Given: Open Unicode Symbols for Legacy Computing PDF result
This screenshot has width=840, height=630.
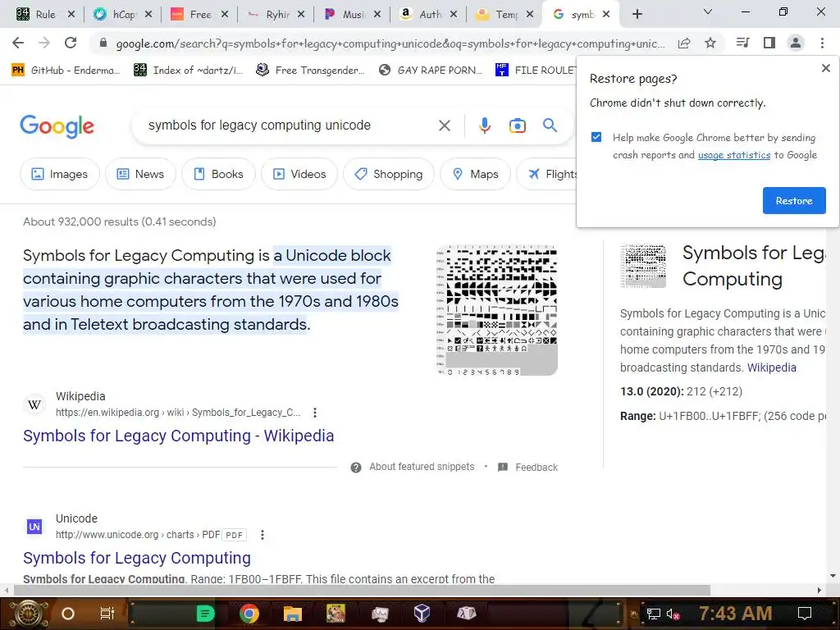Looking at the screenshot, I should [x=137, y=558].
